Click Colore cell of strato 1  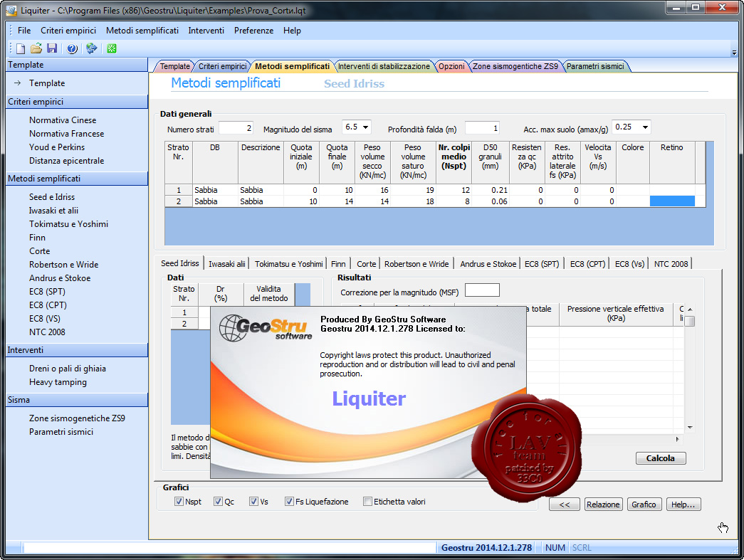point(632,190)
